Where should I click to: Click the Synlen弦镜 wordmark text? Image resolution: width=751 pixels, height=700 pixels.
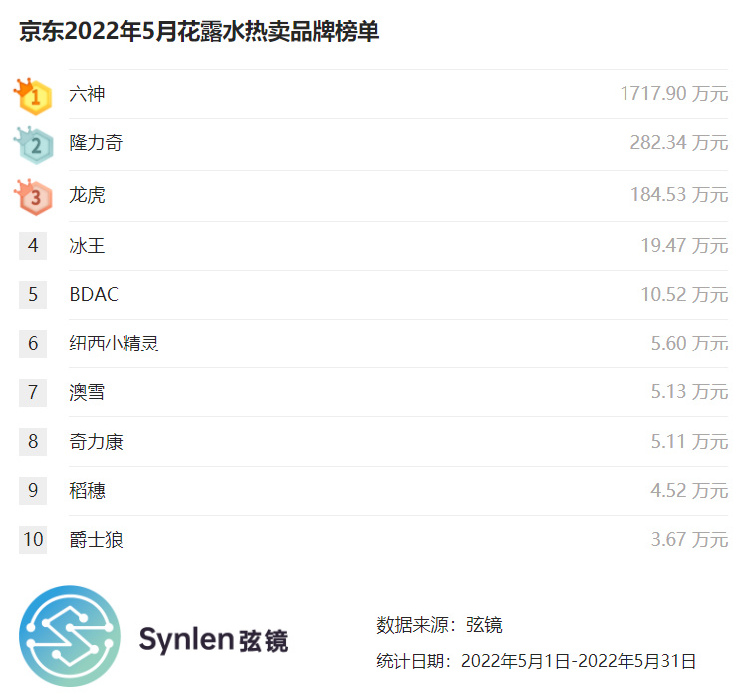(x=213, y=639)
